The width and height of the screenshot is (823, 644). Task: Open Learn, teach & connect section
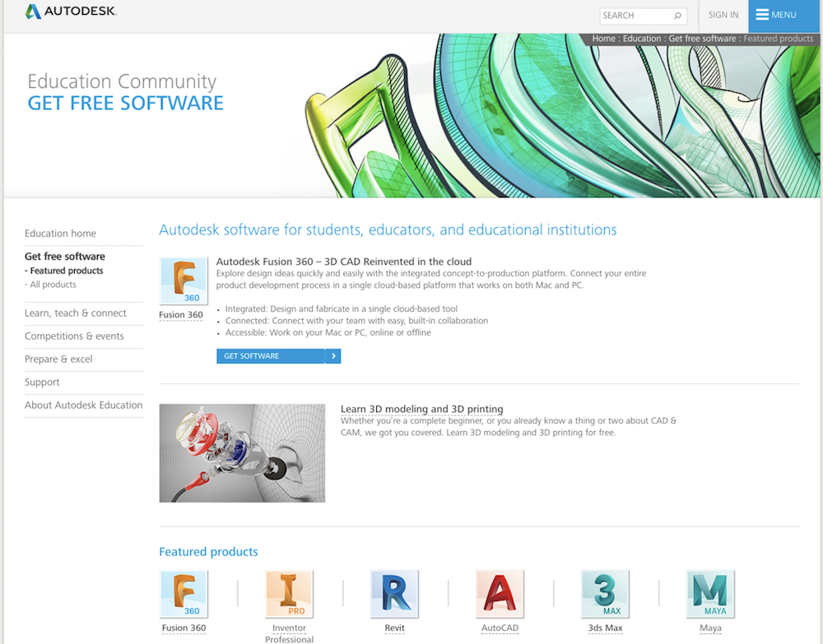point(76,313)
